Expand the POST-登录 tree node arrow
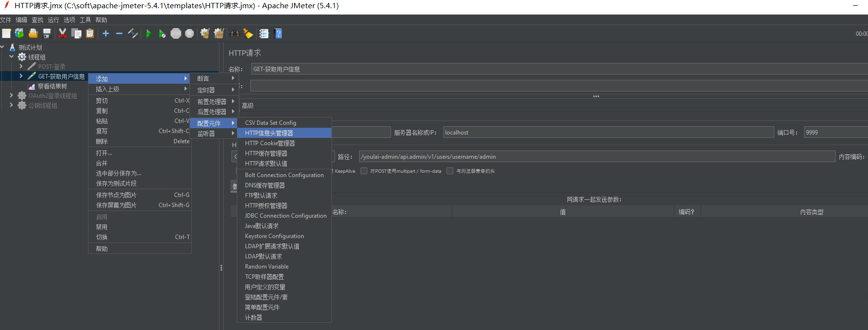 (21, 66)
